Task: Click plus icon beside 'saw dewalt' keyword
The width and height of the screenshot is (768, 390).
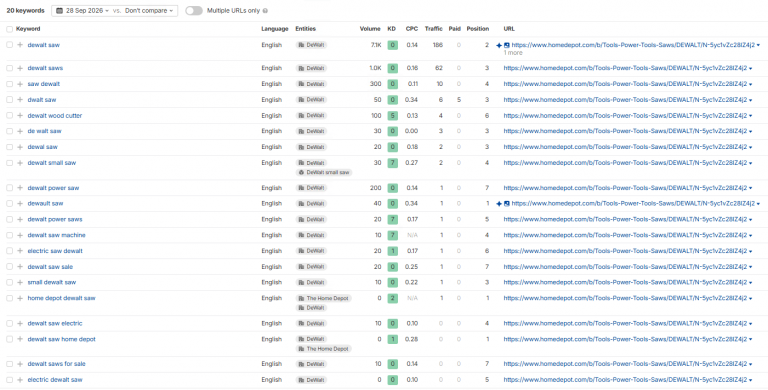Action: click(20, 84)
